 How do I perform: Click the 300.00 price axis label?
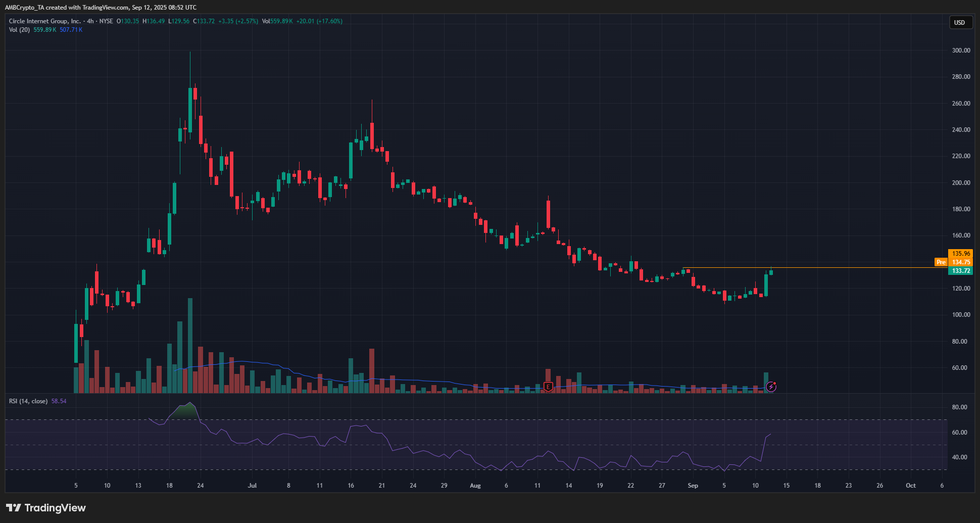coord(960,51)
